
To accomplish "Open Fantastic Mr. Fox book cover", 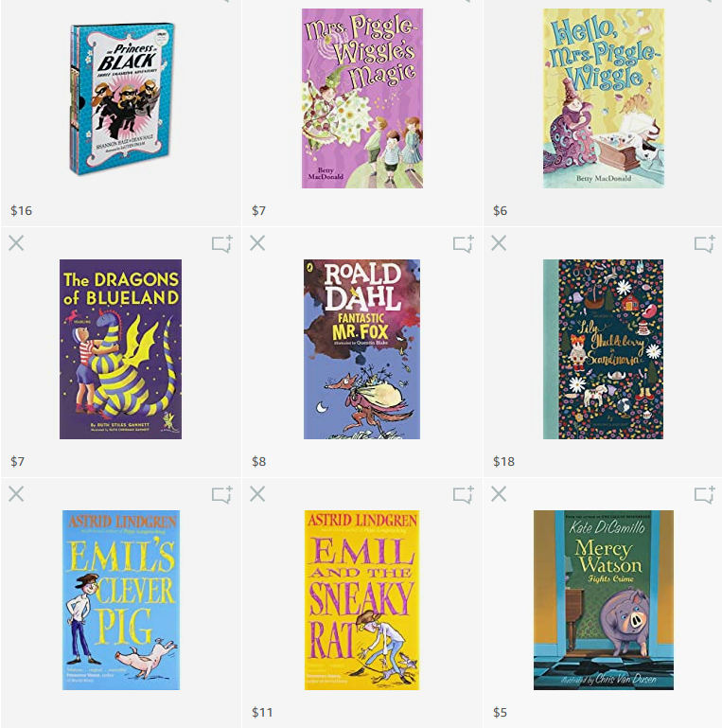I will (x=361, y=349).
